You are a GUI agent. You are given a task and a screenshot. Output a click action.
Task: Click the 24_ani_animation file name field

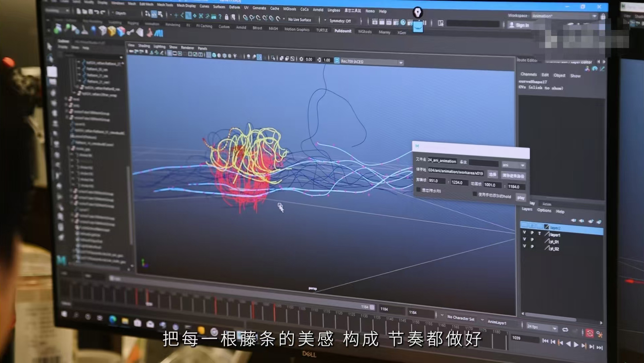(442, 161)
